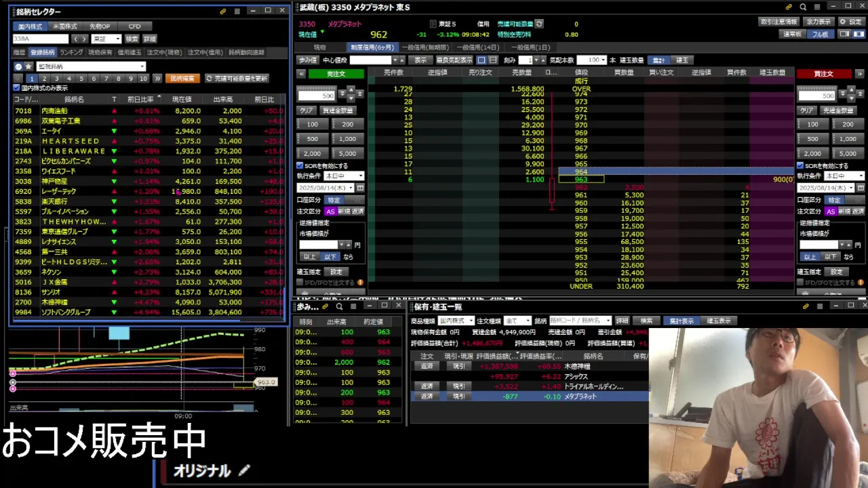Click the refresh icon next to 売建可能数量

click(539, 24)
